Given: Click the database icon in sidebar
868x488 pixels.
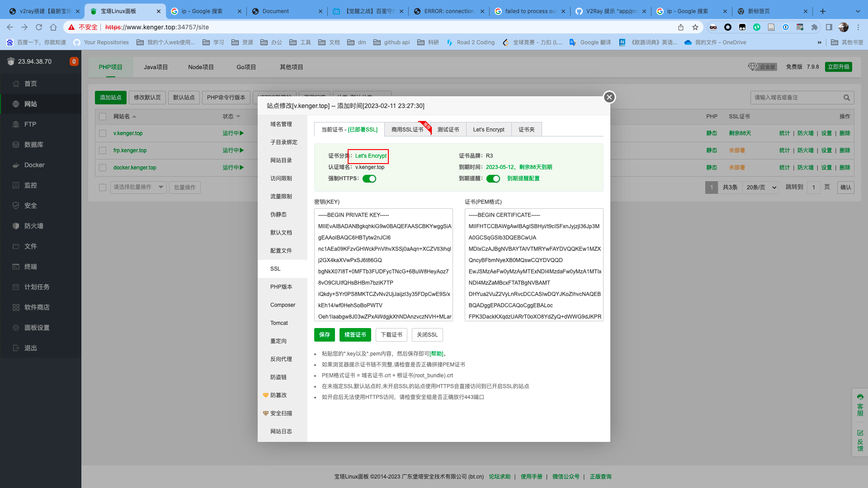Looking at the screenshot, I should coord(16,145).
